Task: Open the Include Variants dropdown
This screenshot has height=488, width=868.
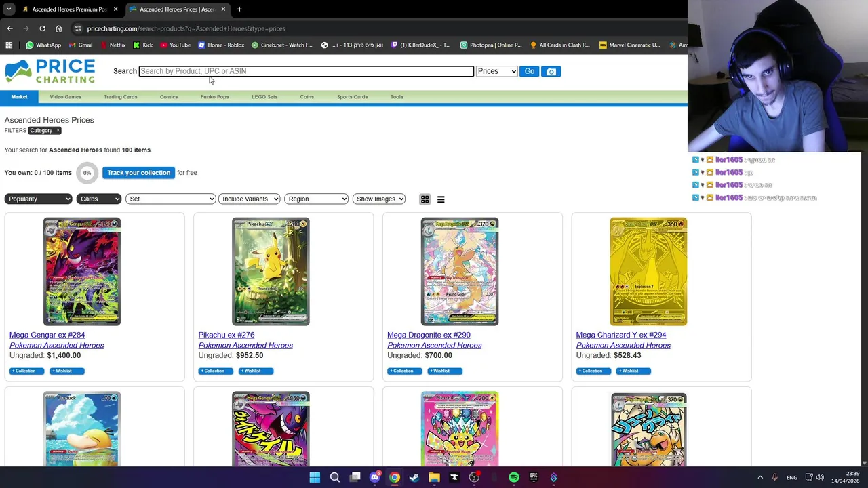Action: [x=249, y=199]
